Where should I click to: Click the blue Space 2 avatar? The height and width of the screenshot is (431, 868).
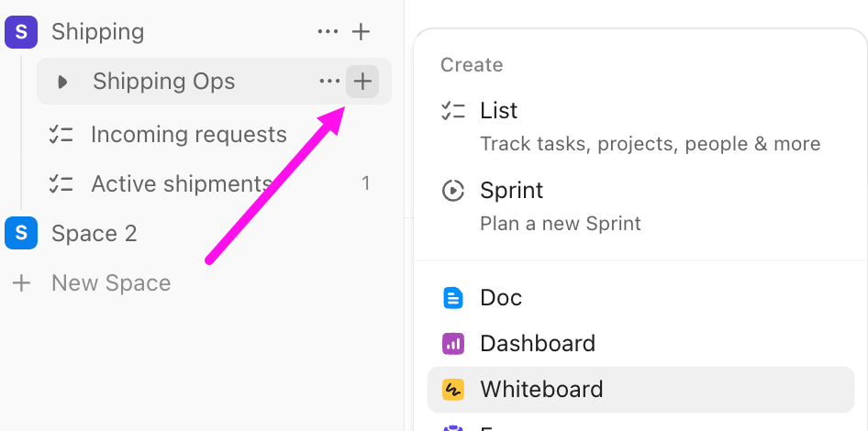point(20,233)
